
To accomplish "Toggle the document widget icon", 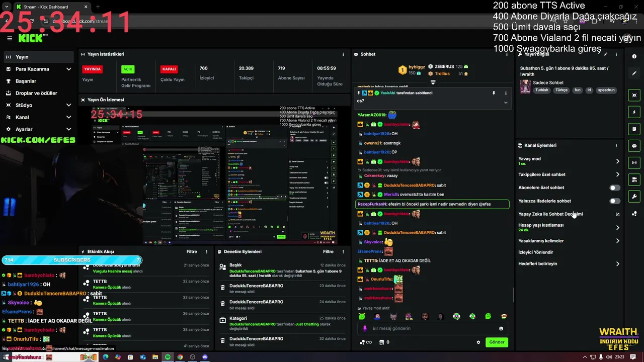I will pyautogui.click(x=634, y=129).
